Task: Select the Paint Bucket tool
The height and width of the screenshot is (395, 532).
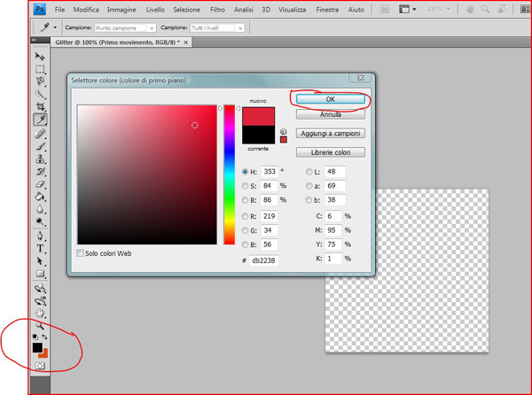Action: tap(40, 197)
